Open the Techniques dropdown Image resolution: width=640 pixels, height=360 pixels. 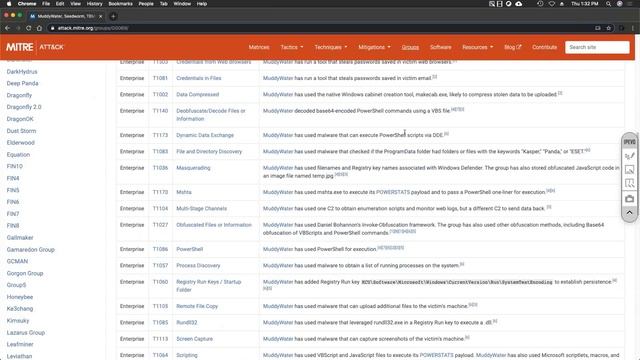[x=331, y=47]
